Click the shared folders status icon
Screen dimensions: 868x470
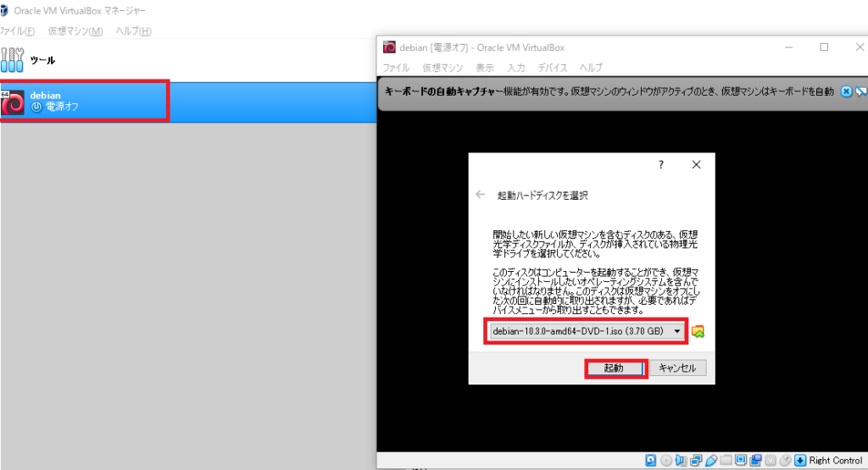pos(726,460)
